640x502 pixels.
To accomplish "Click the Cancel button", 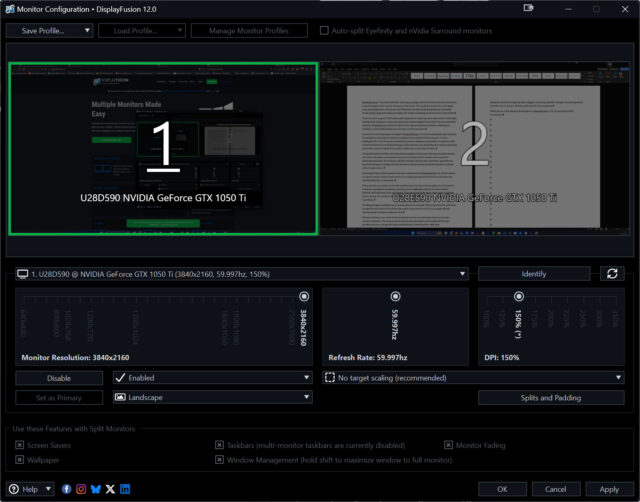I will (556, 489).
